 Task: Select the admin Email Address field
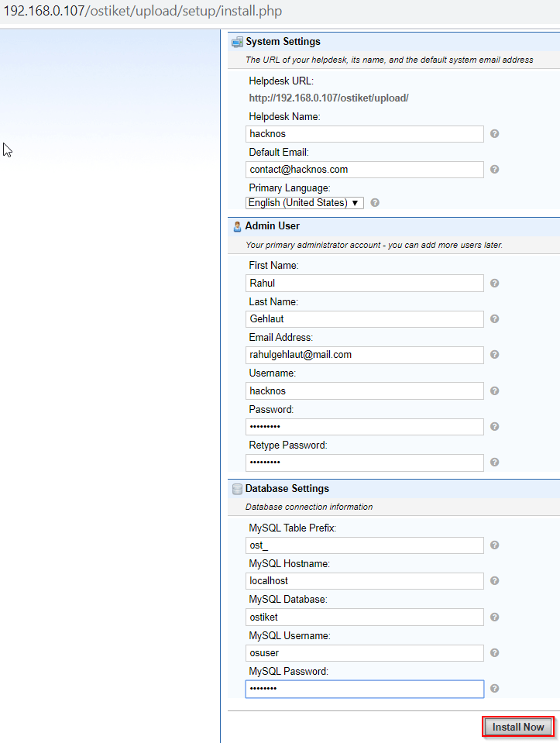364,355
